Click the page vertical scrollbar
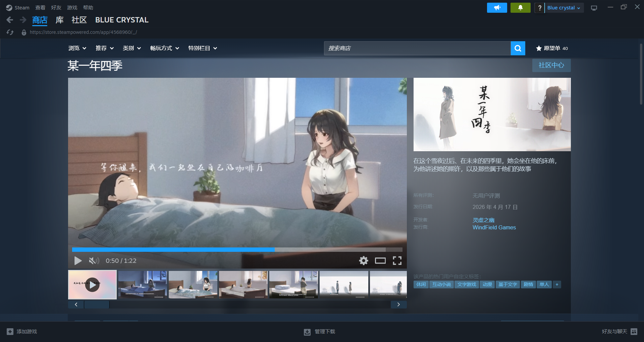This screenshot has width=644, height=342. tap(641, 74)
